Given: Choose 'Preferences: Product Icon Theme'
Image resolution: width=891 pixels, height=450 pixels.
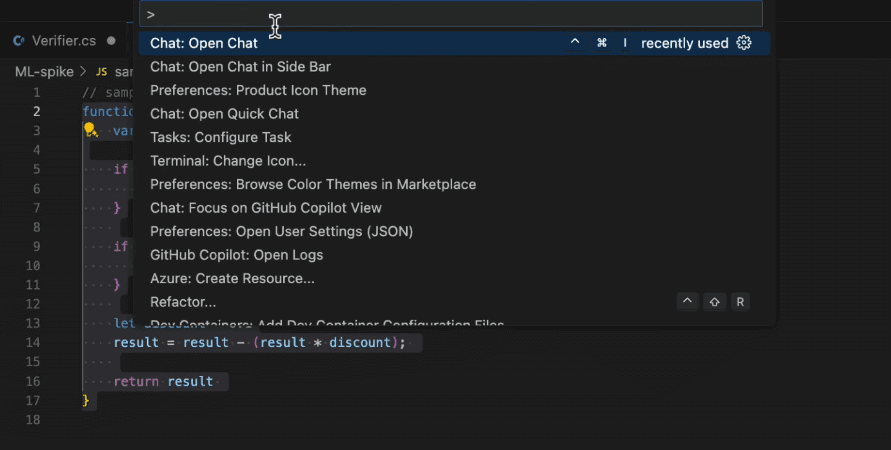Looking at the screenshot, I should click(x=454, y=90).
